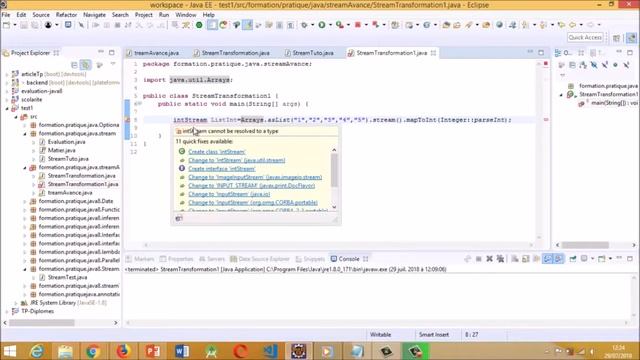The image size is (640, 360).
Task: Click the Remove Launch X icon in Console
Action: (x=489, y=259)
